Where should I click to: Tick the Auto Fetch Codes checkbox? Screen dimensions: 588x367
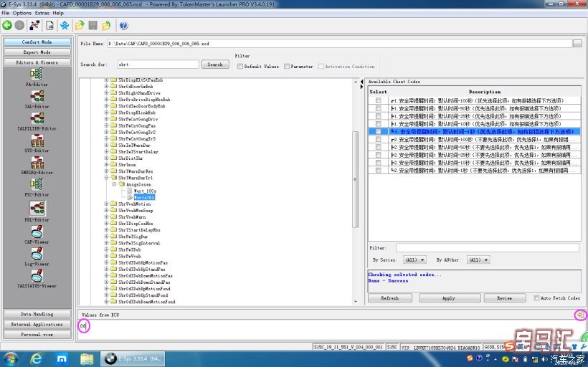[536, 298]
